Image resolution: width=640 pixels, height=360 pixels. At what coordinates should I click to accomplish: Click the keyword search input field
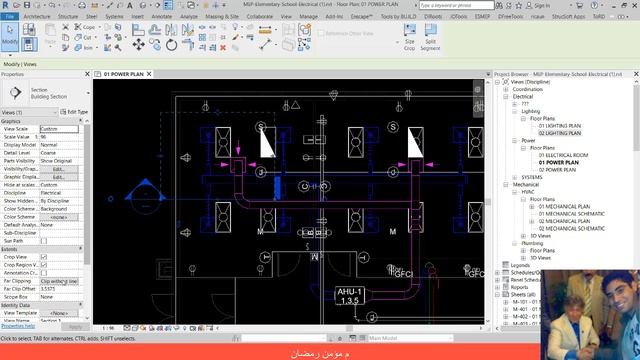(456, 5)
